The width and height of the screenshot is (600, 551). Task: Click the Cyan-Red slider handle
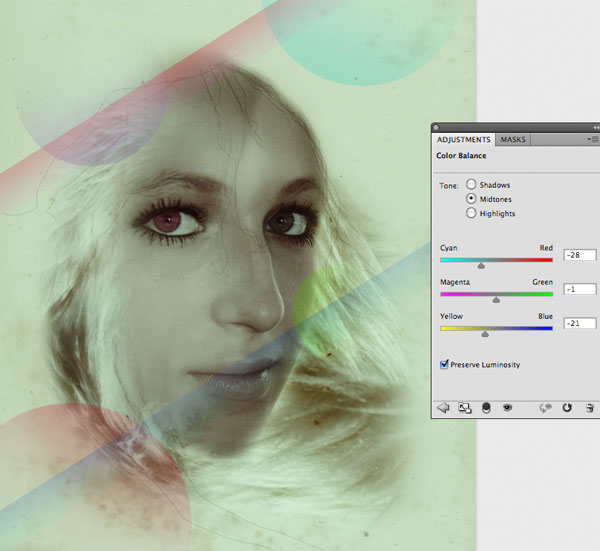(481, 266)
